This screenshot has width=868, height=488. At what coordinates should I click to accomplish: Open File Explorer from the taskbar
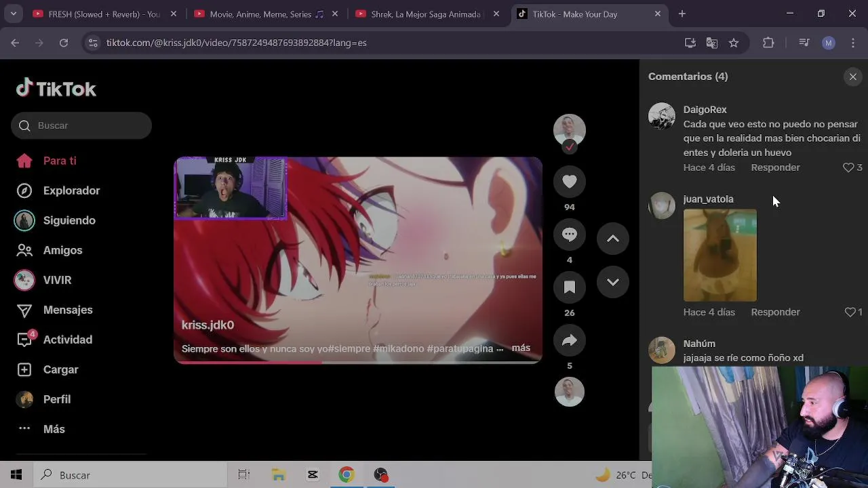[x=279, y=475]
